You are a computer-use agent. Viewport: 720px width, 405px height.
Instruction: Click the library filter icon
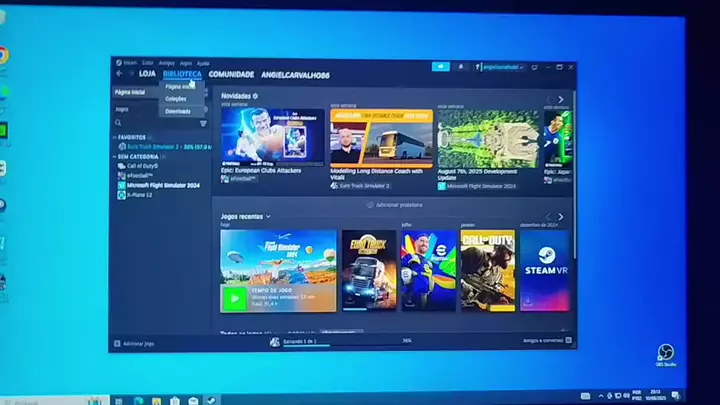[203, 124]
